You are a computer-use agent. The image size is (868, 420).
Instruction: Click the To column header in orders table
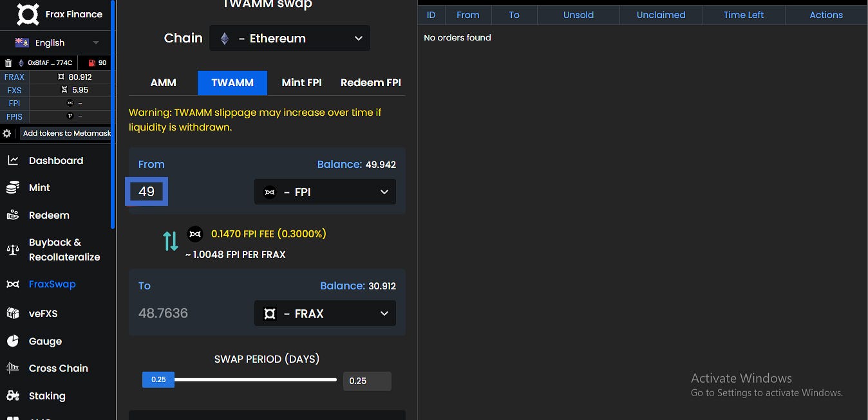tap(514, 15)
